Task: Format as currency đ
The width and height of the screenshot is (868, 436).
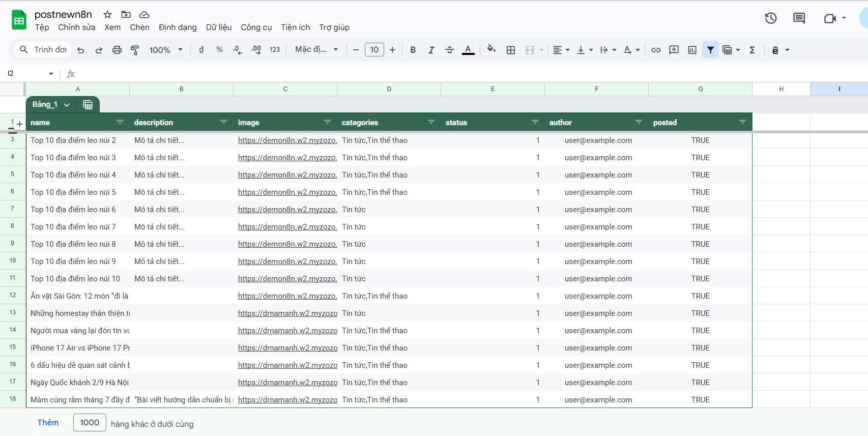Action: coord(201,50)
